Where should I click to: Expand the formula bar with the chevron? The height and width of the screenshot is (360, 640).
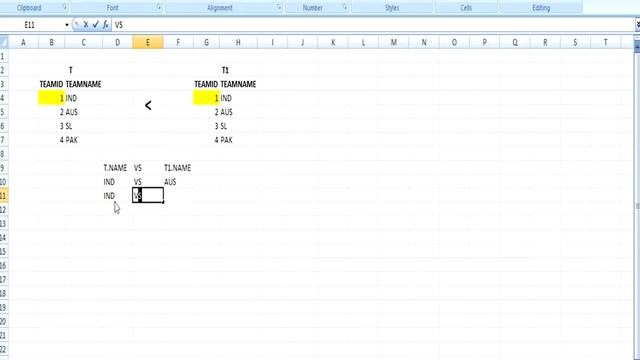(x=638, y=25)
